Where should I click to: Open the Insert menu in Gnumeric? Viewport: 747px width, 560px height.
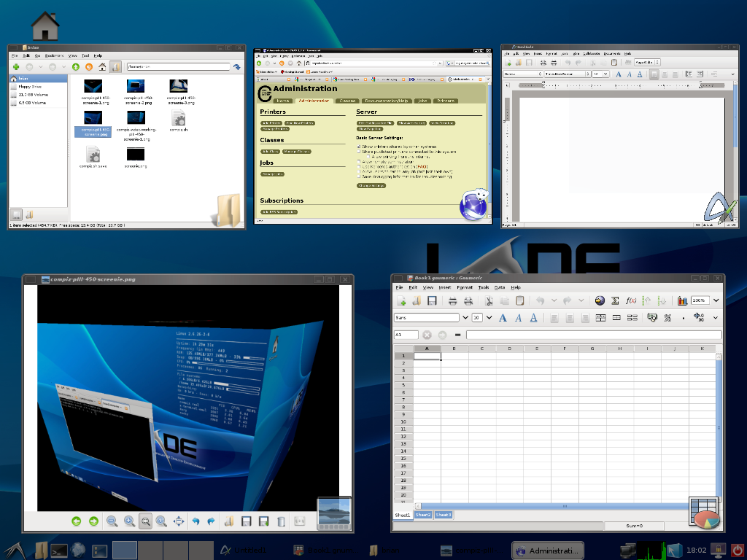tap(444, 287)
